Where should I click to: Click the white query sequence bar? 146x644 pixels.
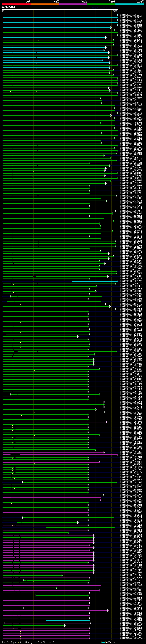point(60,10)
